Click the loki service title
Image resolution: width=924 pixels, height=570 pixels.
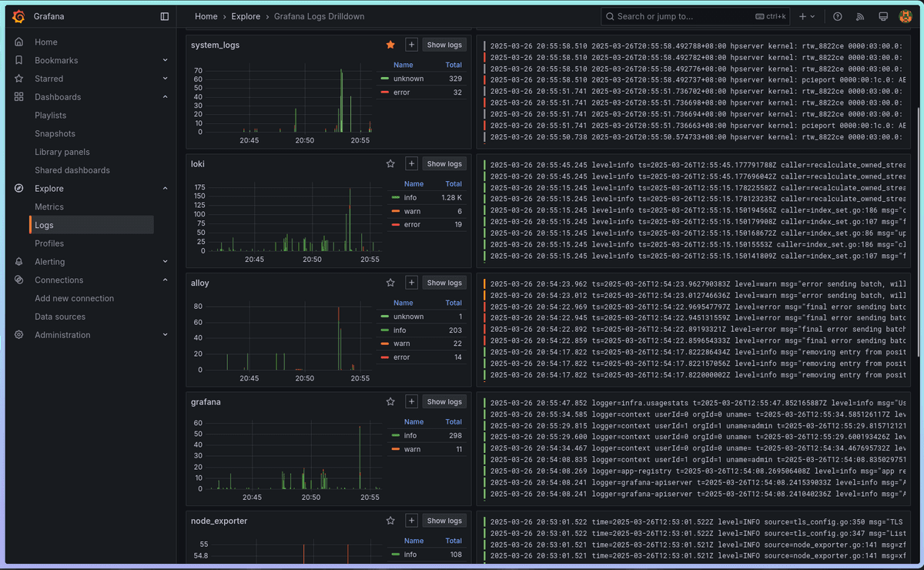tap(198, 164)
